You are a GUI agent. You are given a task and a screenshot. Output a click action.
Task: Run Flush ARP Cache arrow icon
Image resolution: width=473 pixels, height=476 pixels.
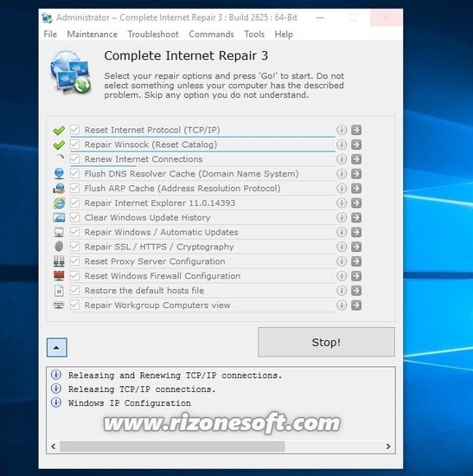point(356,188)
